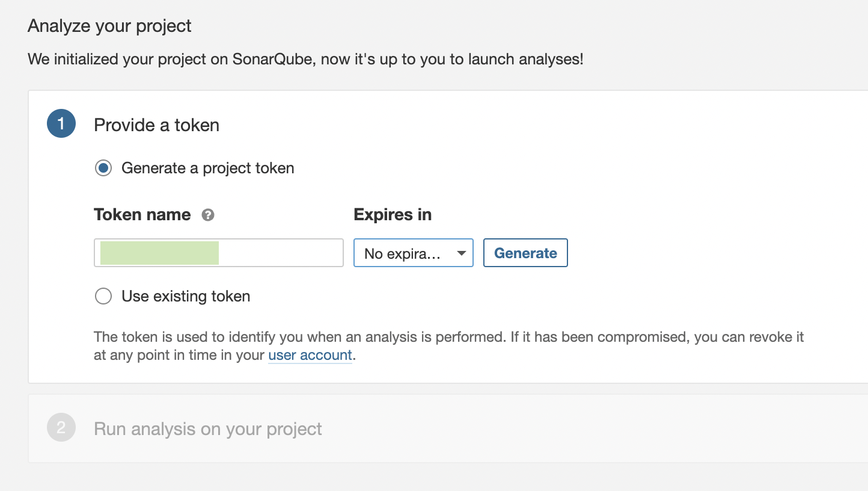The height and width of the screenshot is (491, 868).
Task: Click the greyed step 2 number badge
Action: (x=61, y=428)
